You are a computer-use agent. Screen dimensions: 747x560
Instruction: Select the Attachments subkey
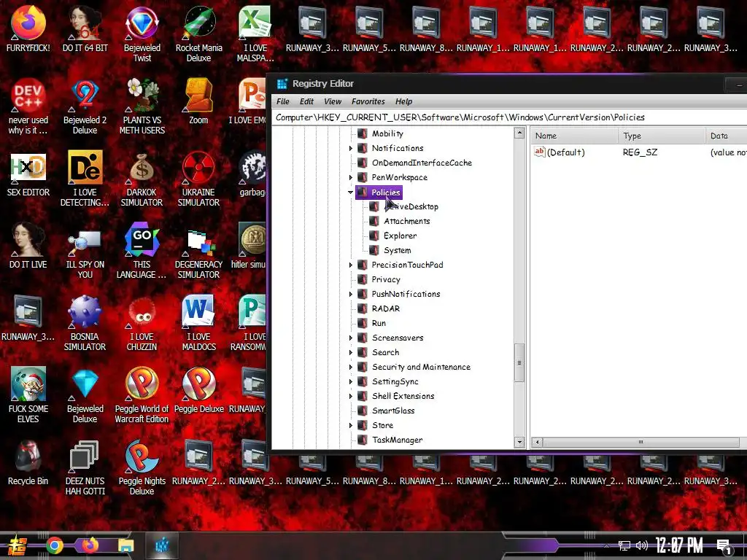(407, 221)
